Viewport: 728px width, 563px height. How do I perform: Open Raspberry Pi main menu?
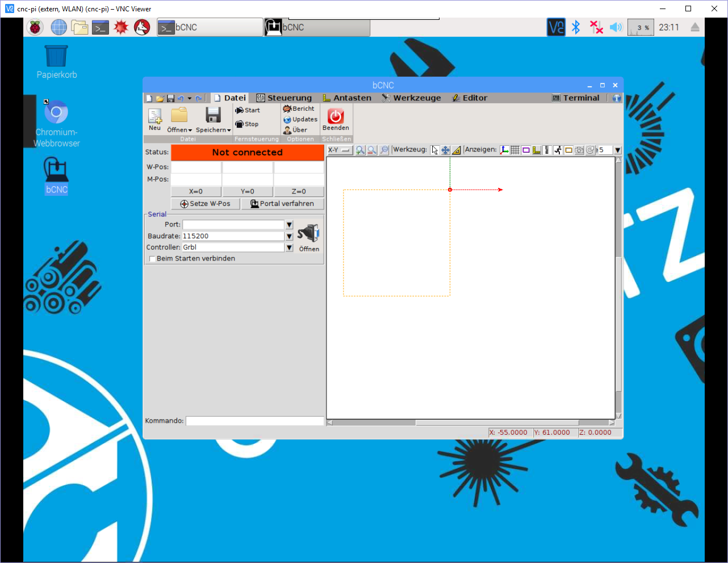point(35,27)
